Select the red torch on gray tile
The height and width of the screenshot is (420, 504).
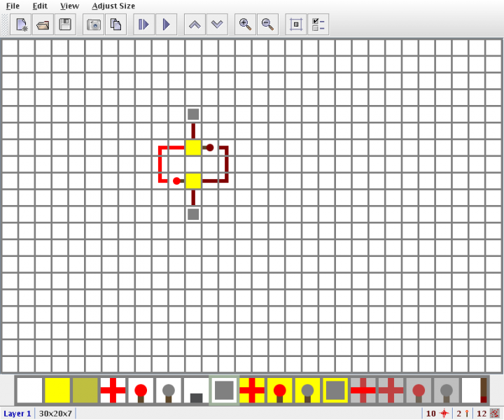click(419, 390)
